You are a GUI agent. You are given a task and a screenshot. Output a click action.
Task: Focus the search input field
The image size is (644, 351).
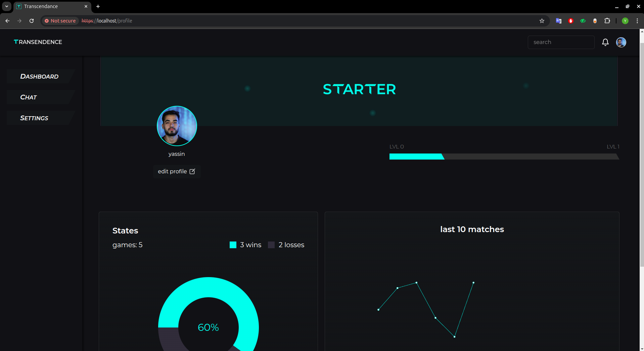pyautogui.click(x=561, y=42)
